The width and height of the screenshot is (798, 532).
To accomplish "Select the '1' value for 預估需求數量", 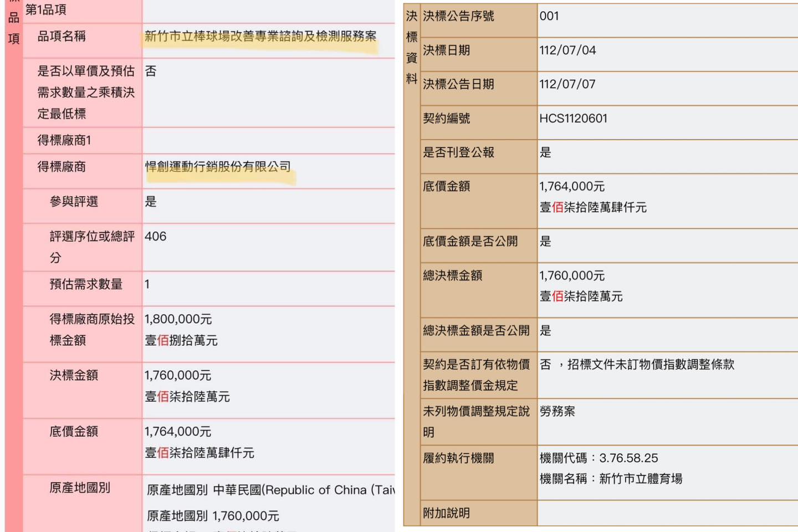I will pyautogui.click(x=147, y=284).
